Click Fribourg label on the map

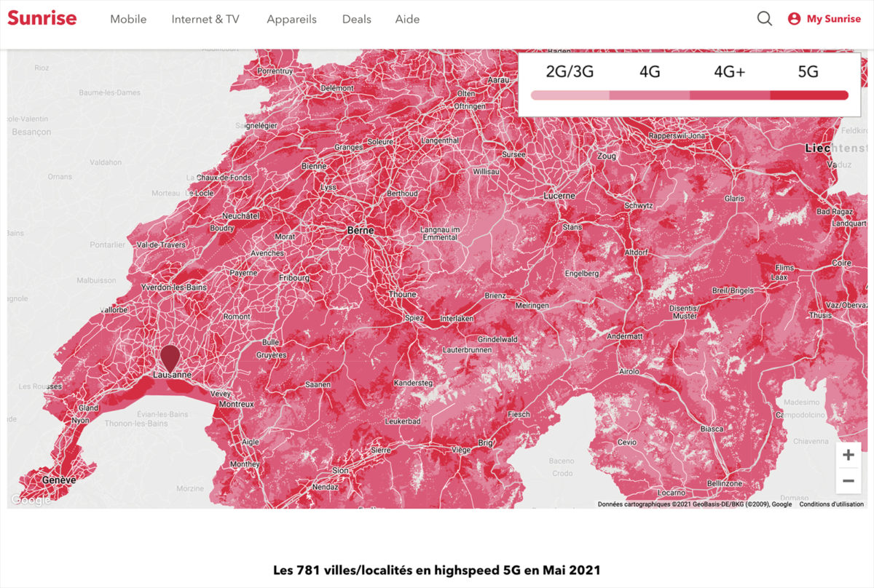(294, 278)
